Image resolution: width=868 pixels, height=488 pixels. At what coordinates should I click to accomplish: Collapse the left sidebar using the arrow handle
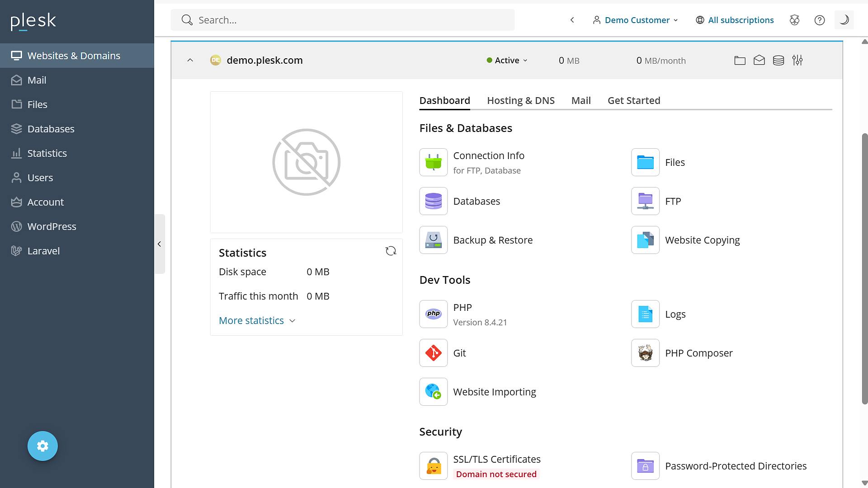[159, 244]
